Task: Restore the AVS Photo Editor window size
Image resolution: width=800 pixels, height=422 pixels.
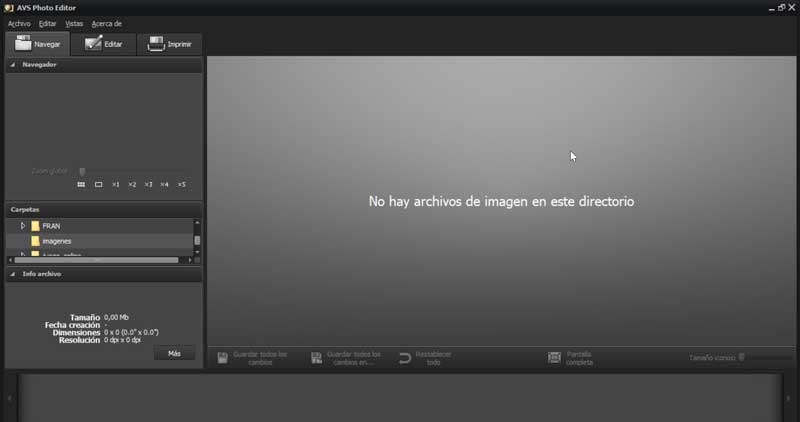Action: pyautogui.click(x=782, y=8)
